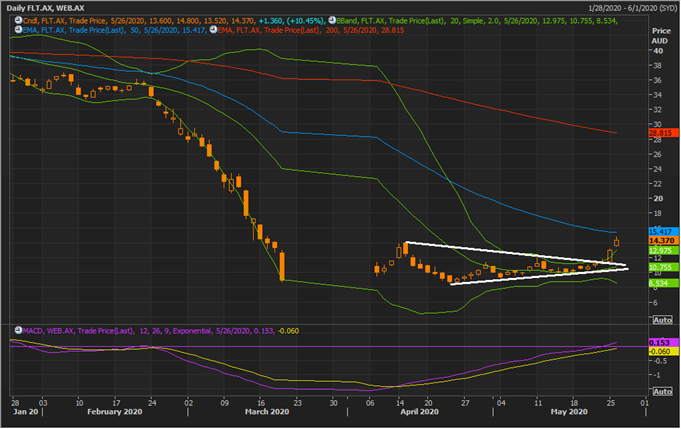Open the EMA 200 legend text
The width and height of the screenshot is (681, 429).
pos(311,30)
